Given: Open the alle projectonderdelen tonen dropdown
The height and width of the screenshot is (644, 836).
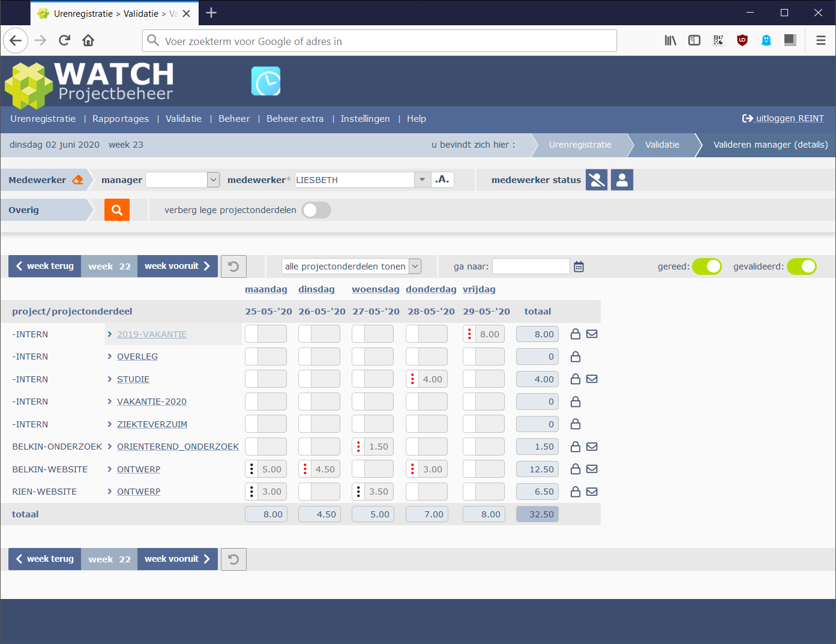Looking at the screenshot, I should 352,266.
